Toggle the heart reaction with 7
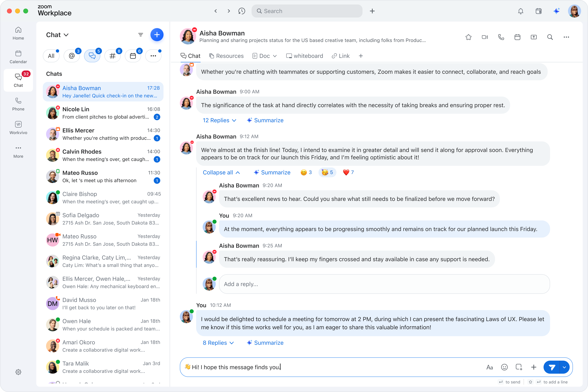The height and width of the screenshot is (392, 588). pyautogui.click(x=348, y=172)
